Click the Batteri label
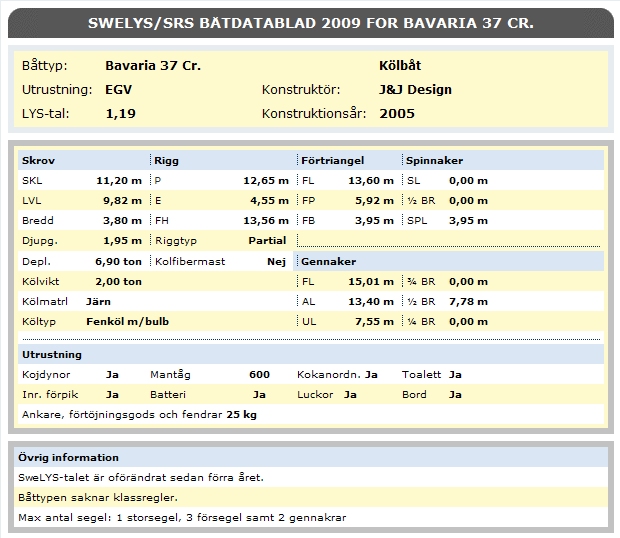Image resolution: width=620 pixels, height=538 pixels. point(168,395)
